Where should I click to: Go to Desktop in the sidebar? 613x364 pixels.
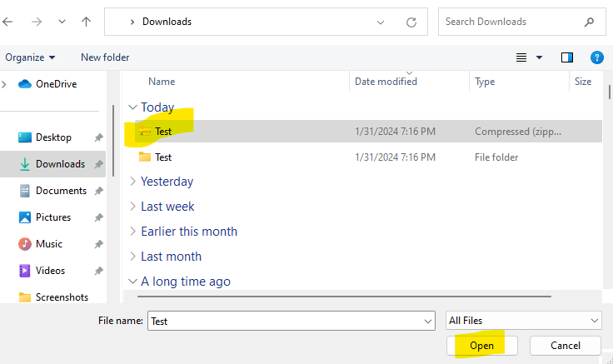(x=53, y=137)
